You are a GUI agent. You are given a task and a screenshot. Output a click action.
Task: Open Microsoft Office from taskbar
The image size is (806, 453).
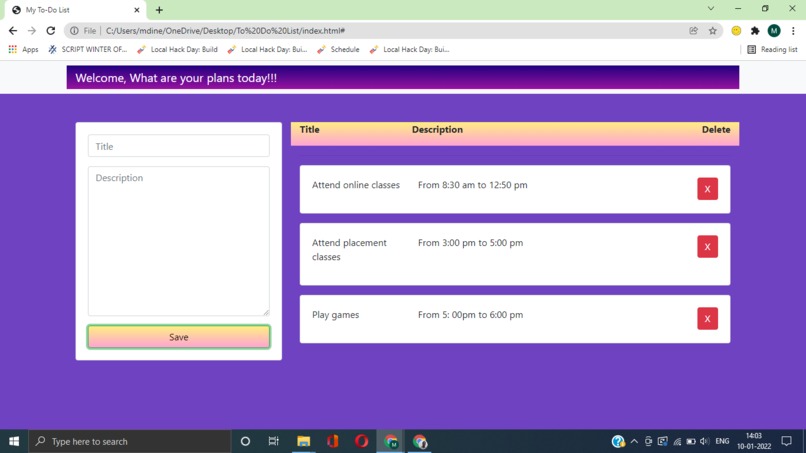point(333,441)
